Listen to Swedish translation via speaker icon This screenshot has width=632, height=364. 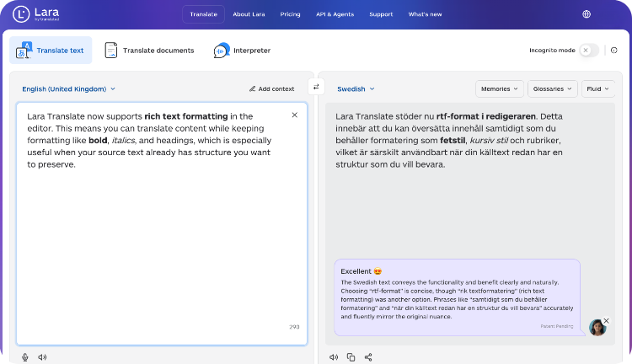(334, 357)
